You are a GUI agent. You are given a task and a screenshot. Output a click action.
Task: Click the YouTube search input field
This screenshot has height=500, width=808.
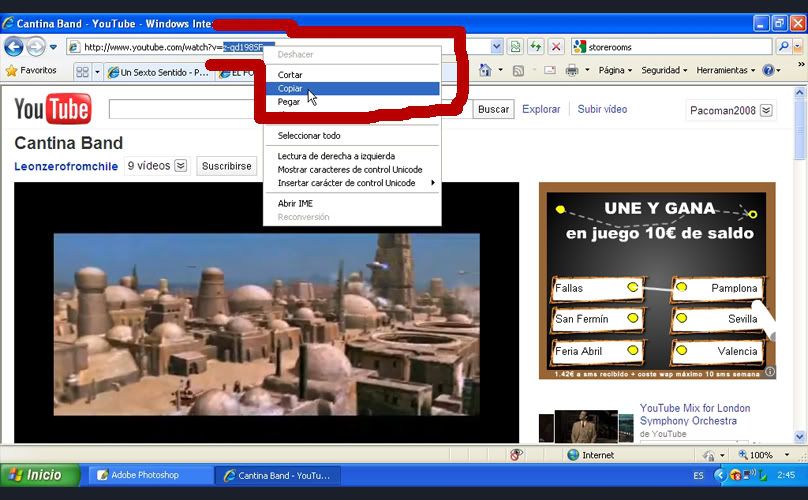pos(186,109)
